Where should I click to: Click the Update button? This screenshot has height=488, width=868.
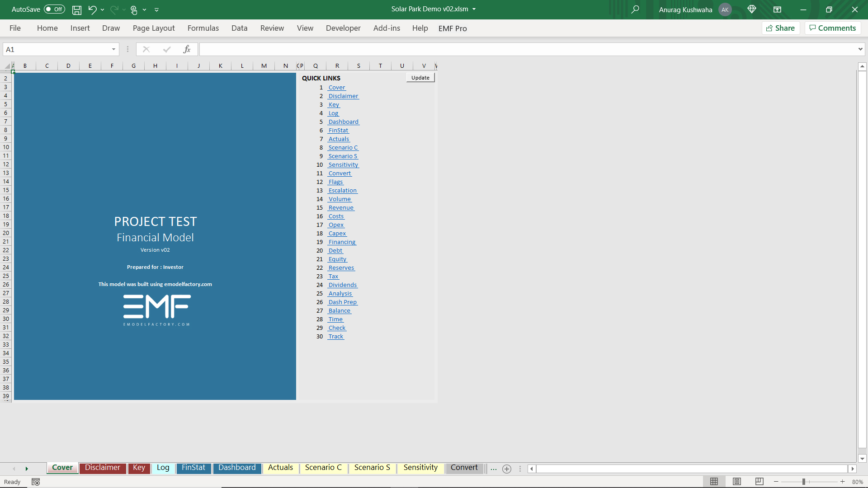pyautogui.click(x=420, y=78)
